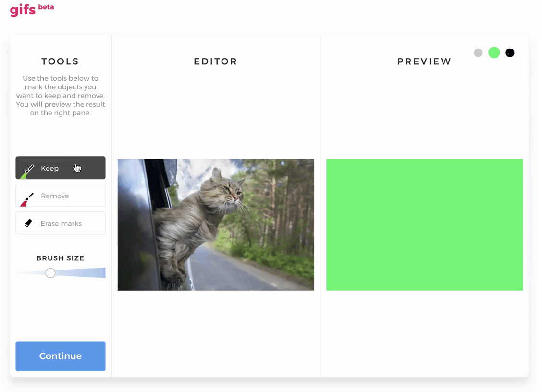Click the wide end of brush size track
Viewport: 542px width, 392px height.
point(102,273)
